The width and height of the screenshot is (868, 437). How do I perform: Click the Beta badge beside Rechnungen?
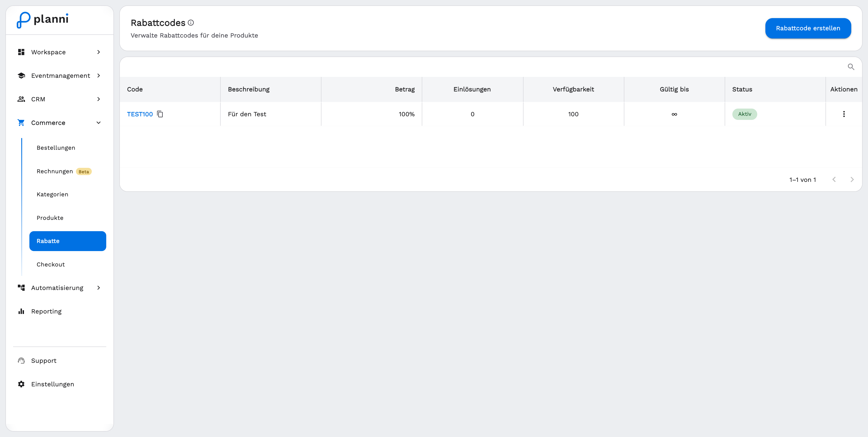[84, 172]
